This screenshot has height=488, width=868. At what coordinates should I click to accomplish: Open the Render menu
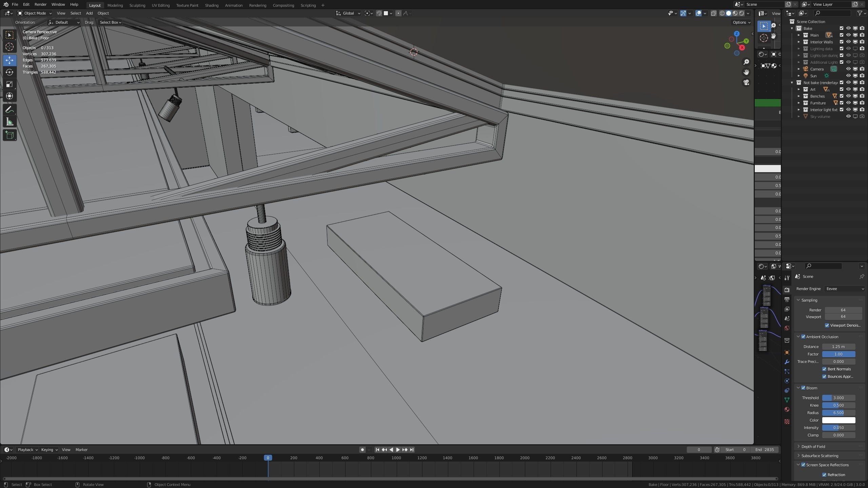[40, 4]
